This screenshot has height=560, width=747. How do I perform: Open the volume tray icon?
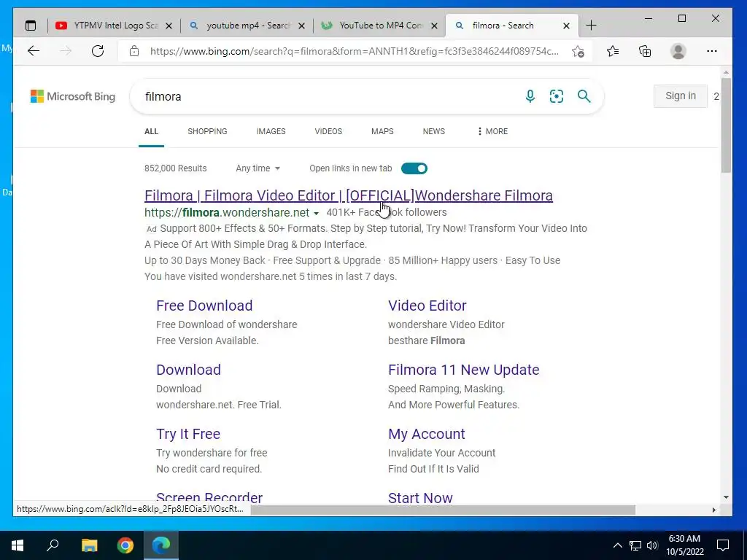pos(652,545)
